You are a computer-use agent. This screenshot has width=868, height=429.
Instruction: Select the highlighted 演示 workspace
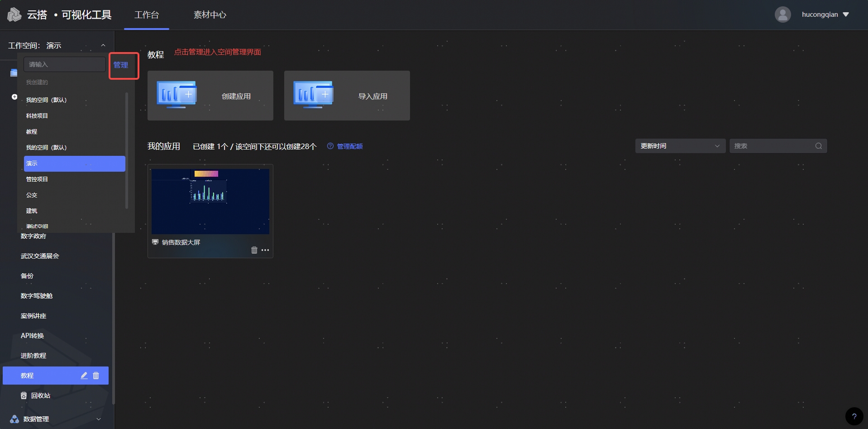(75, 164)
